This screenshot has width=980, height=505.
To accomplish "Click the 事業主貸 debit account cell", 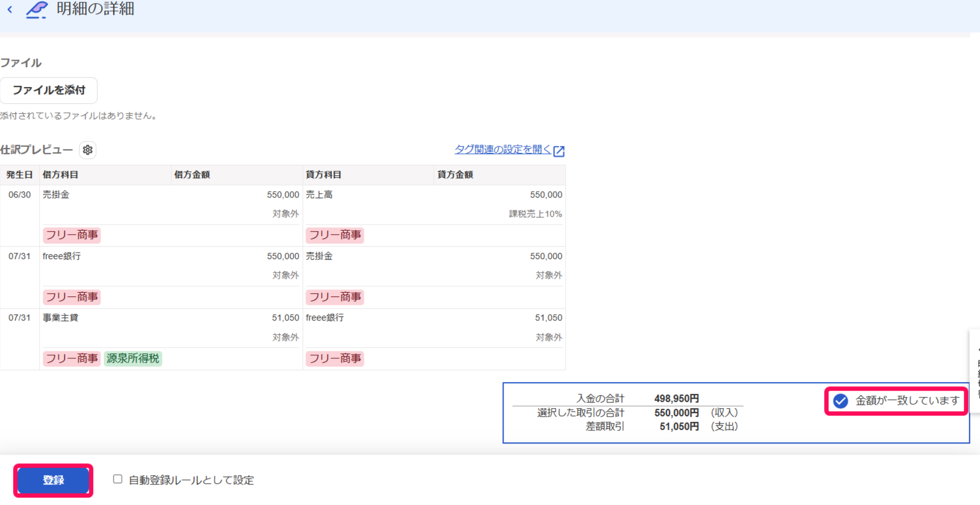I will click(60, 317).
